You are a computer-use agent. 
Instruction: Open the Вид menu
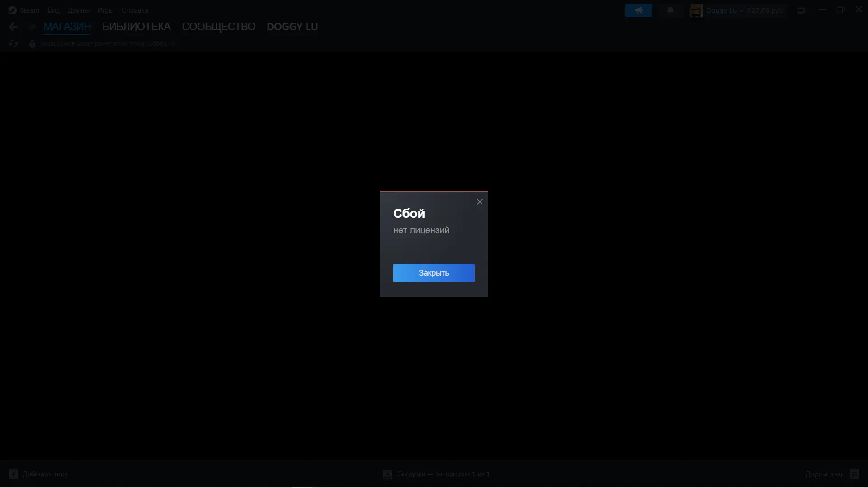point(53,10)
